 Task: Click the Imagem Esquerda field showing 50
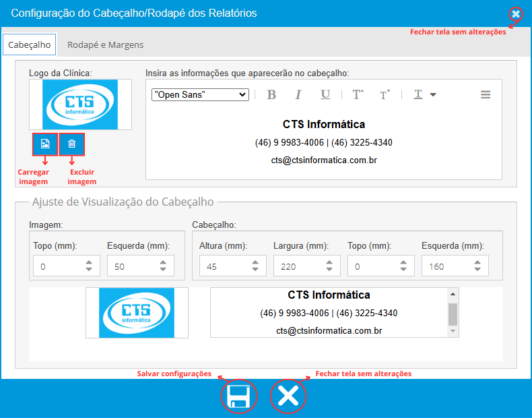141,266
